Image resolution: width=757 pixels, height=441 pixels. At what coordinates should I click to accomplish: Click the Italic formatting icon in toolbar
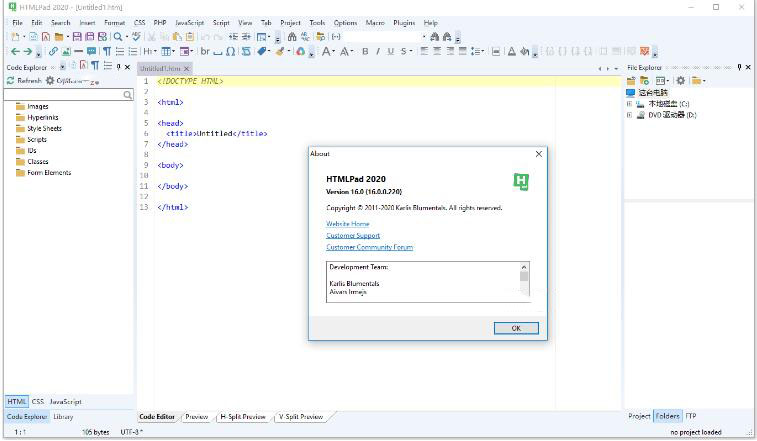point(378,51)
